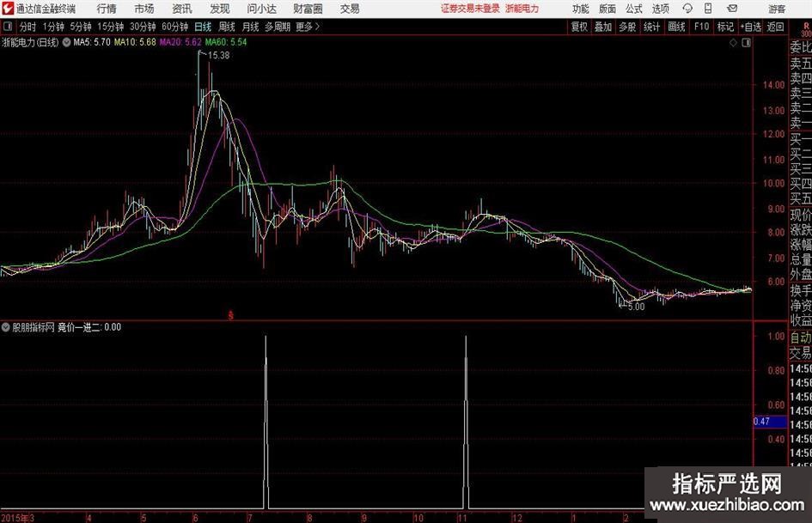
Task: Click the first signal spike in indicator panel
Action: [266, 422]
